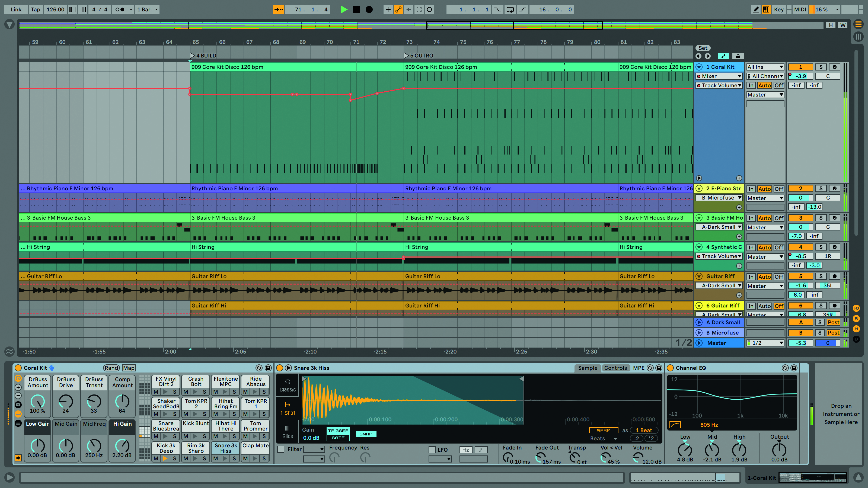The height and width of the screenshot is (488, 868).
Task: Toggle Automation Arm button
Action: pyautogui.click(x=398, y=9)
